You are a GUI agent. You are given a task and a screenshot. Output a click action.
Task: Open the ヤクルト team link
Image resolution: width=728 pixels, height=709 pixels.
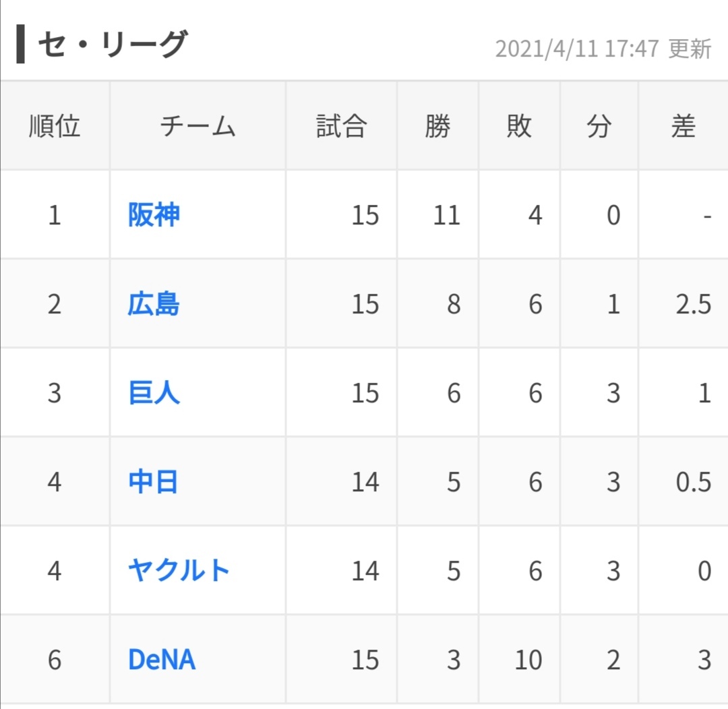tap(179, 572)
